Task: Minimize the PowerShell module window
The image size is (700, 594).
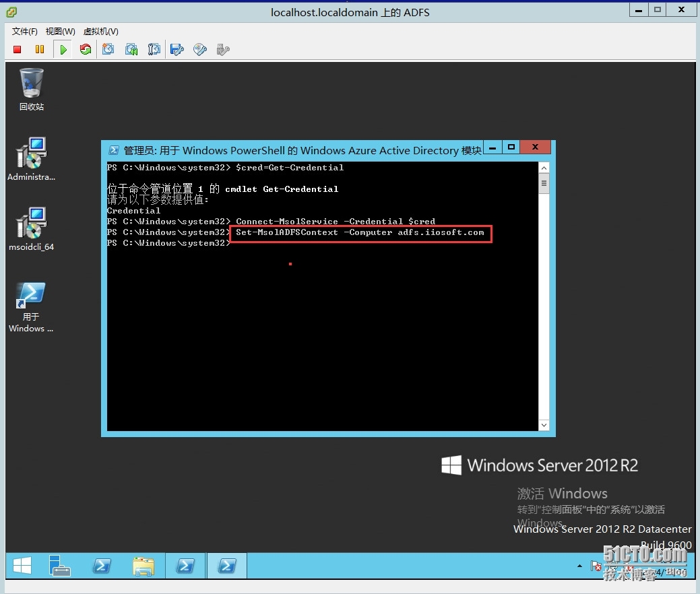Action: [x=492, y=147]
